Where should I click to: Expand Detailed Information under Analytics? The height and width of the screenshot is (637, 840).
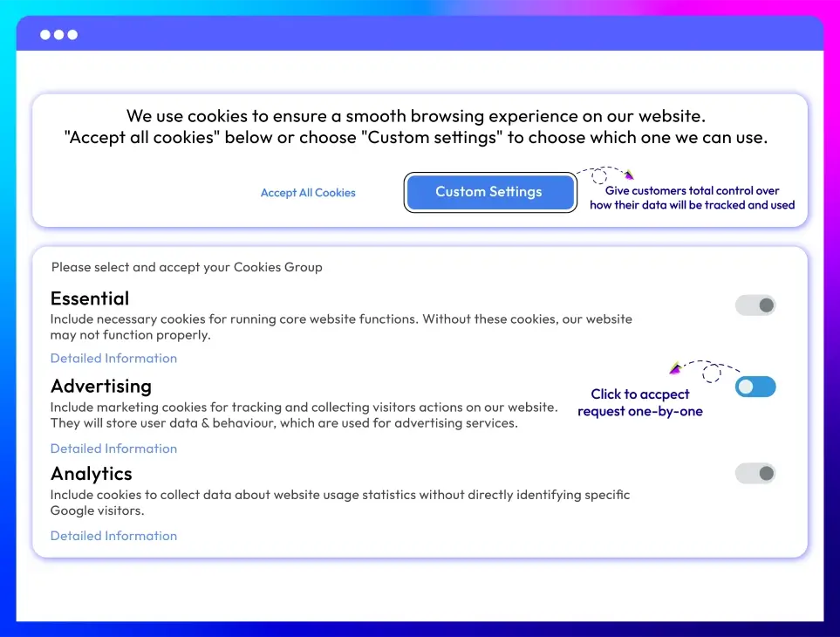[x=113, y=536]
